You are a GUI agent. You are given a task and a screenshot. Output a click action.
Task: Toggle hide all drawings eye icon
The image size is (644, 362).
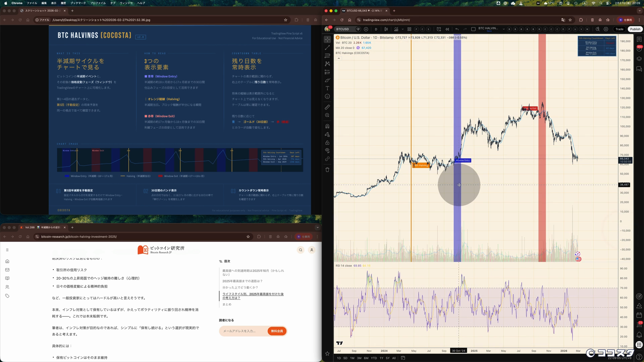pos(327,150)
